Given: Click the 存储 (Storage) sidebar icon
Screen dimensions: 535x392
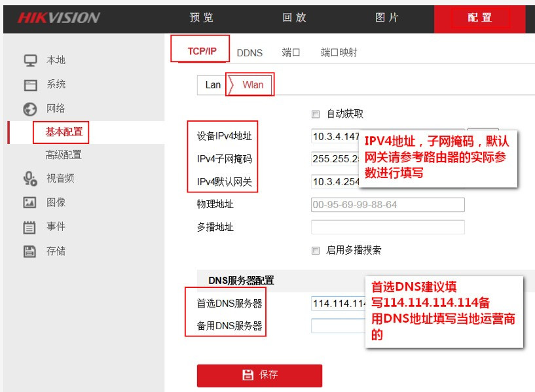Looking at the screenshot, I should pos(29,251).
